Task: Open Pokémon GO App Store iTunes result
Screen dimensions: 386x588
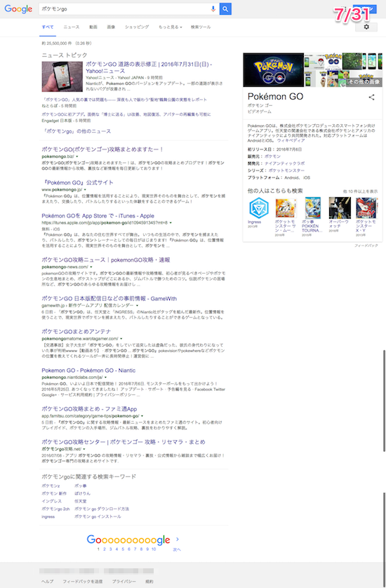Action: (98, 216)
